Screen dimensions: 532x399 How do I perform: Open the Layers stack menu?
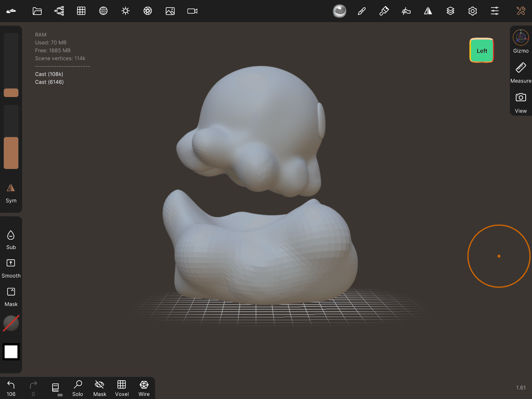click(450, 11)
